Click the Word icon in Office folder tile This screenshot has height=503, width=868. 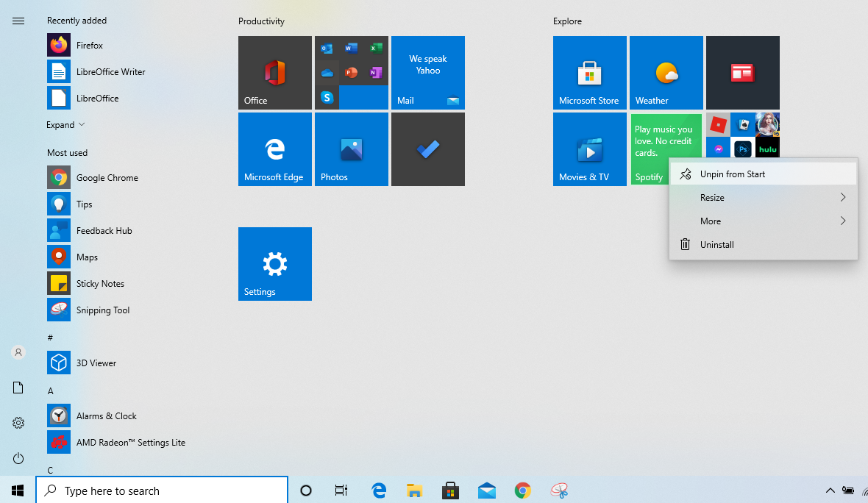[x=351, y=49]
